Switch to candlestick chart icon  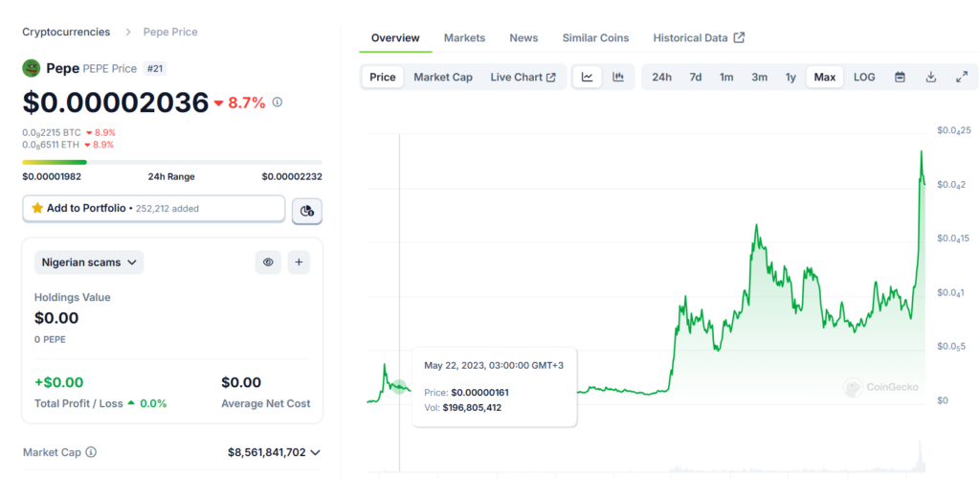click(x=618, y=78)
